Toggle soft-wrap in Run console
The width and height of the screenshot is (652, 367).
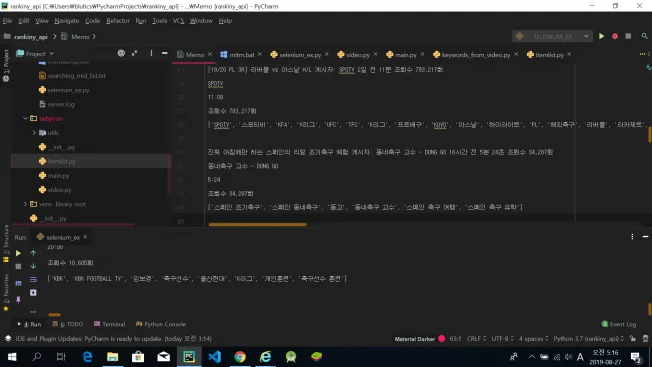(33, 280)
